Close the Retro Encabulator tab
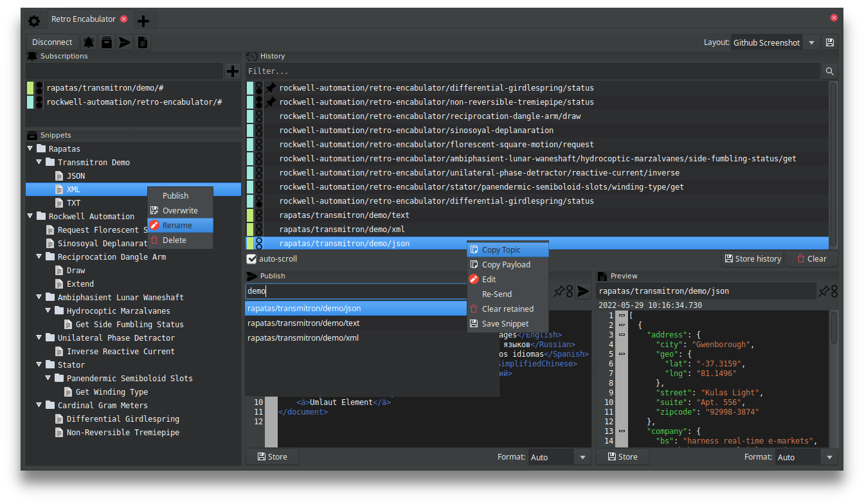The image size is (864, 504). tap(123, 19)
